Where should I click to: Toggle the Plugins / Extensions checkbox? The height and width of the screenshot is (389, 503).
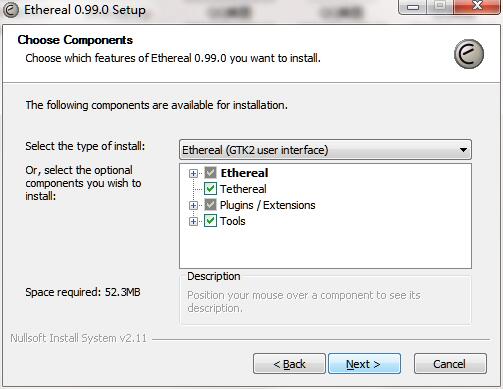(x=210, y=205)
